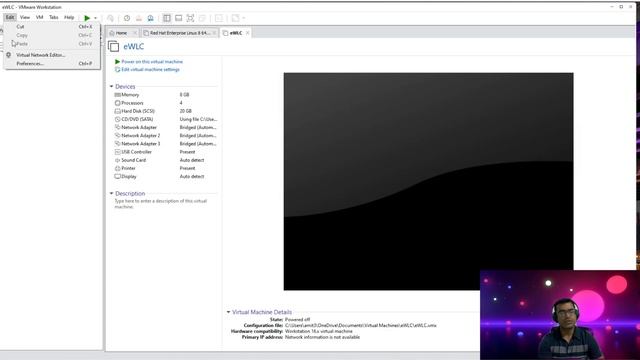The height and width of the screenshot is (360, 640).
Task: Click the black VM console preview thumbnail
Action: point(428,182)
